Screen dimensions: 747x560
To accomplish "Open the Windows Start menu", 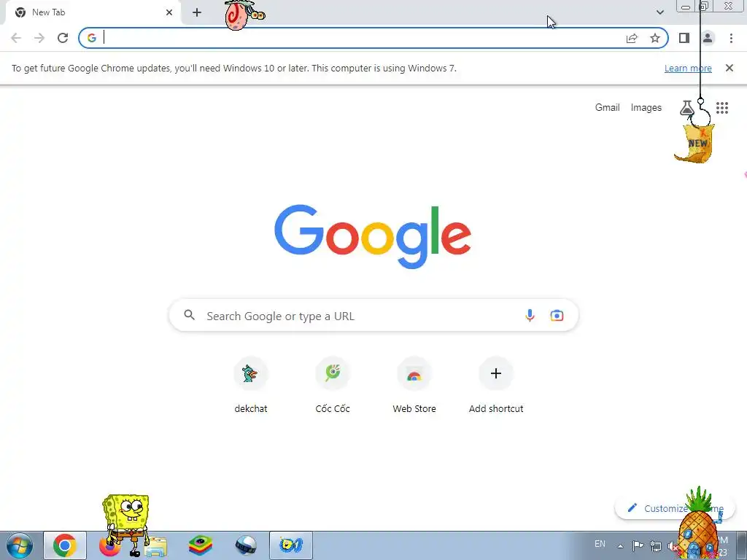I will click(x=20, y=545).
